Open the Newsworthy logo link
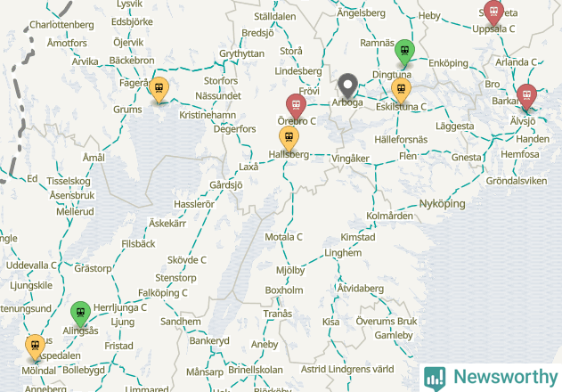The image size is (562, 392). click(491, 378)
